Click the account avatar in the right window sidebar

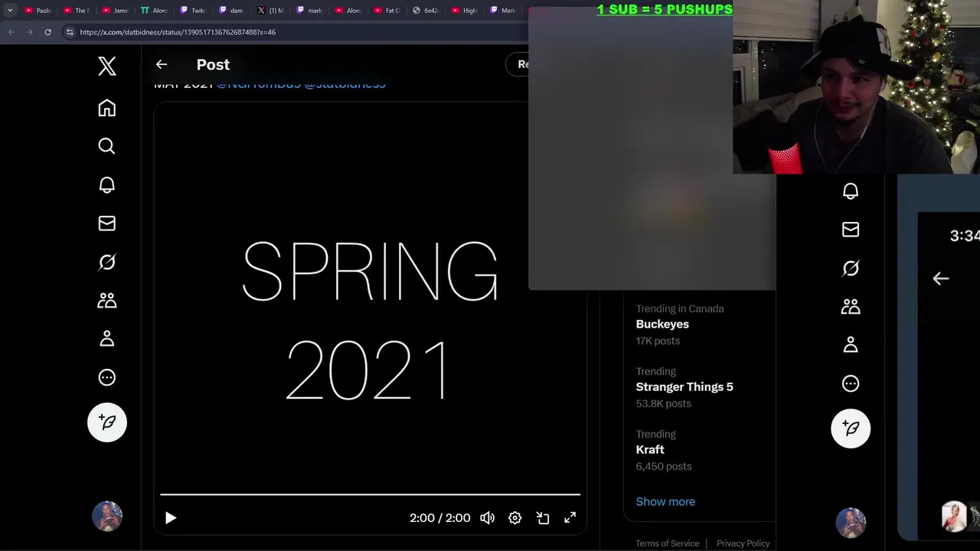pyautogui.click(x=851, y=523)
